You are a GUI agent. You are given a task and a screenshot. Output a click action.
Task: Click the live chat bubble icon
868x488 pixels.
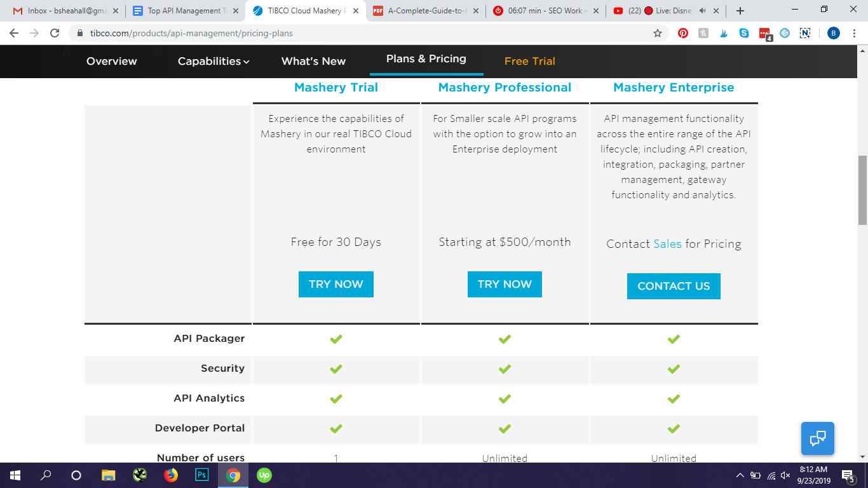click(817, 438)
